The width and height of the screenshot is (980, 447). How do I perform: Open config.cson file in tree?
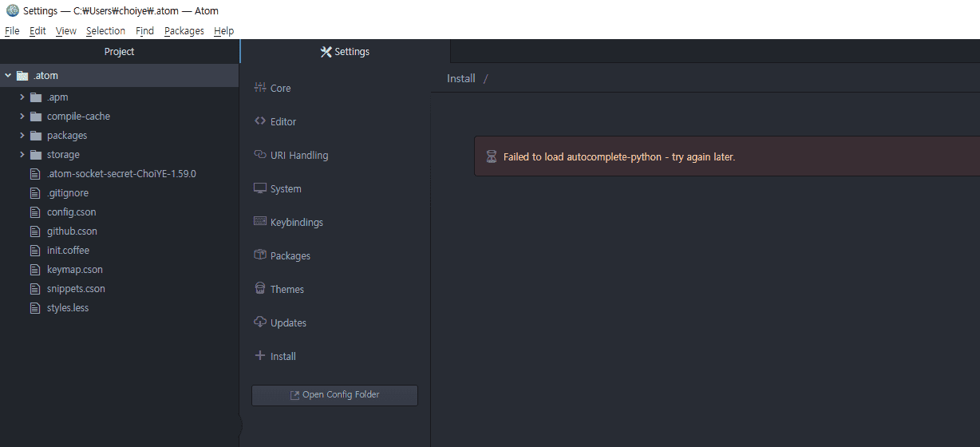(71, 212)
